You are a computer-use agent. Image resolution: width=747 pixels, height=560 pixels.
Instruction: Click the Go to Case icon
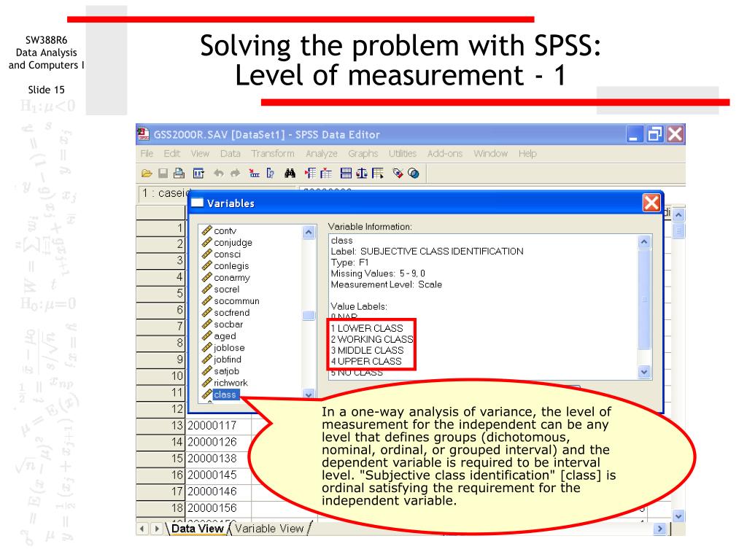(255, 174)
